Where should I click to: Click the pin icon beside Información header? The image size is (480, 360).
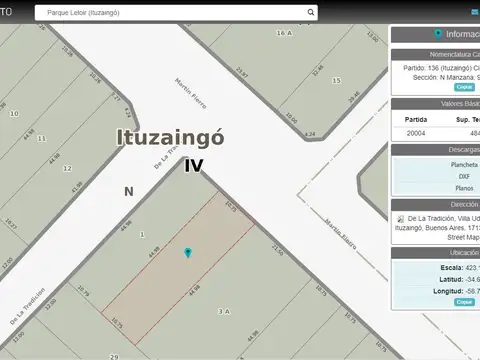[x=438, y=34]
